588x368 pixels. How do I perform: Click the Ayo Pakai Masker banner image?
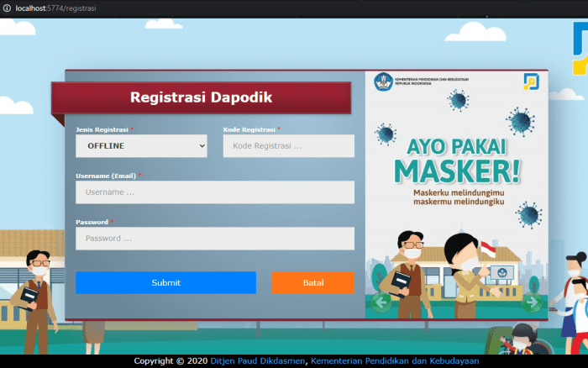point(457,195)
